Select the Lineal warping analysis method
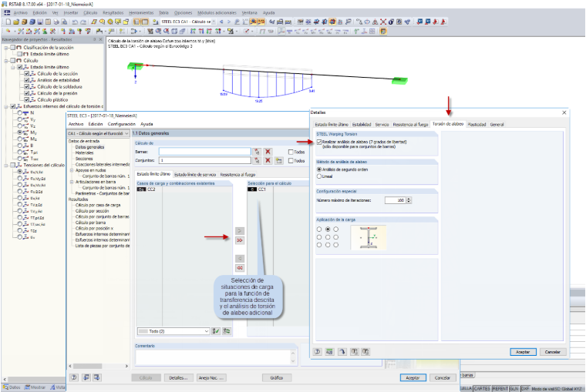 pos(318,176)
